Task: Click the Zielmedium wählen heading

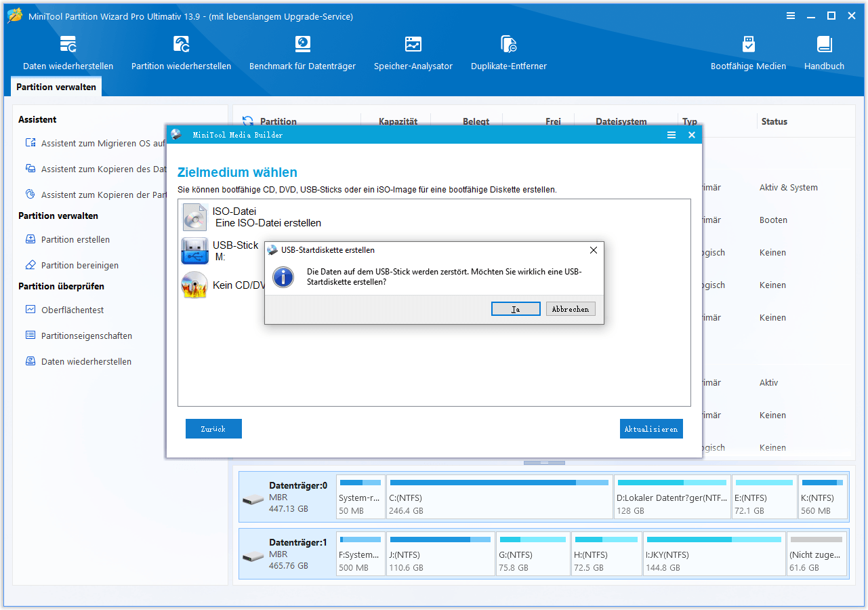Action: point(237,172)
